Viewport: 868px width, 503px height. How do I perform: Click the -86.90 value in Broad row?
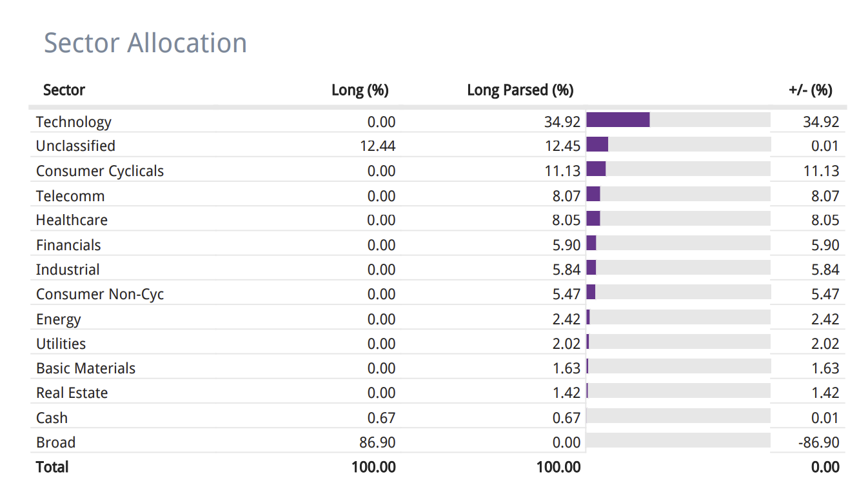pos(818,442)
